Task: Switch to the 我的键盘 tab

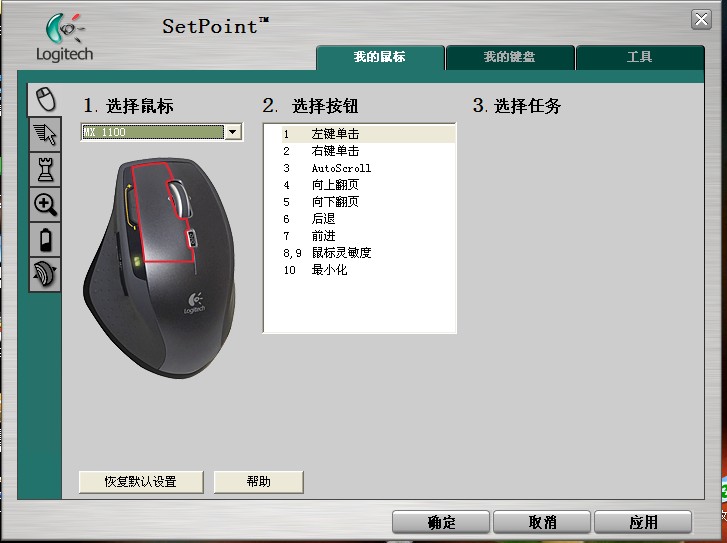Action: [510, 57]
